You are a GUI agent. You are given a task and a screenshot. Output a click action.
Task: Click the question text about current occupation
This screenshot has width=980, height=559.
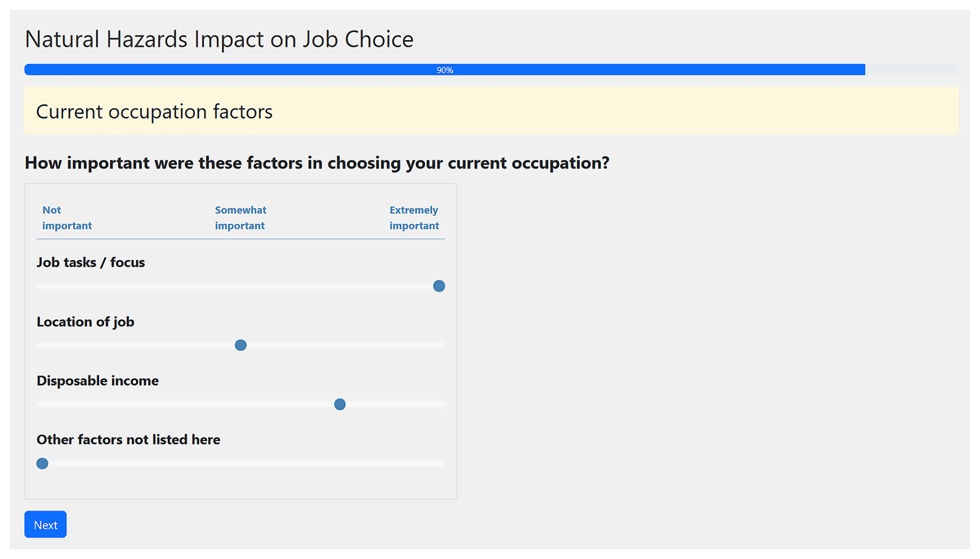pos(317,163)
